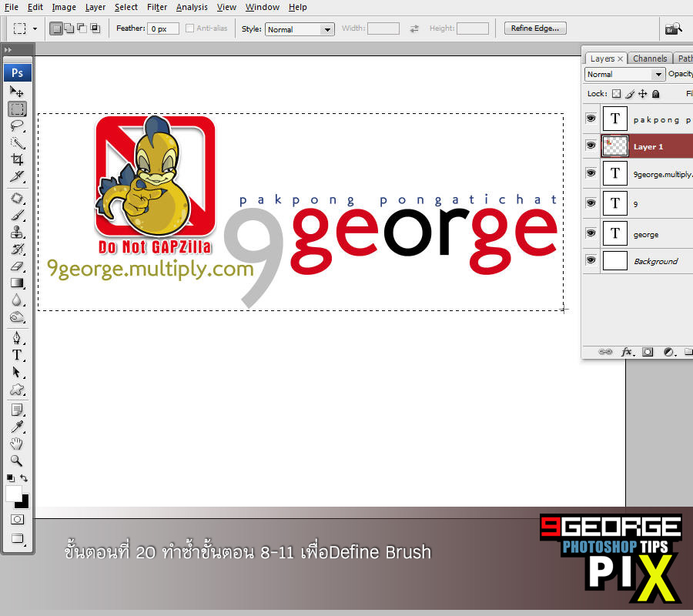Expand the toolbox double-arrow header
This screenshot has width=693, height=616.
coord(8,50)
